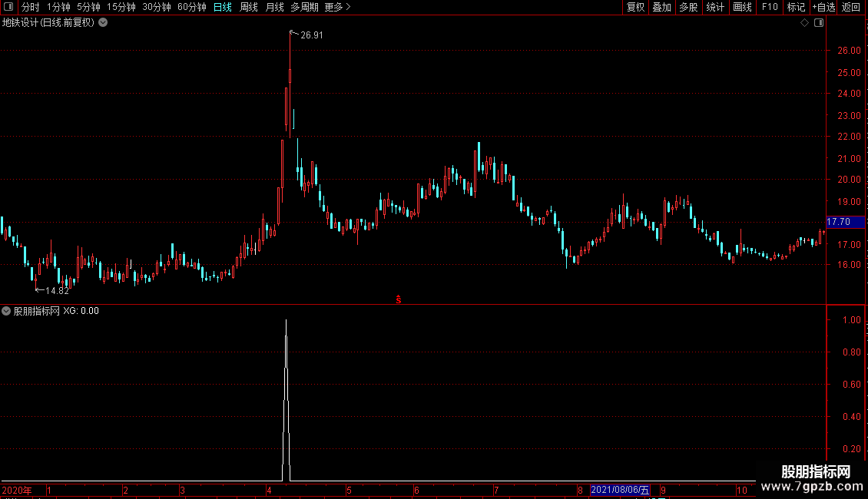Switch to 月线 monthly chart
The height and width of the screenshot is (499, 868).
tap(274, 7)
